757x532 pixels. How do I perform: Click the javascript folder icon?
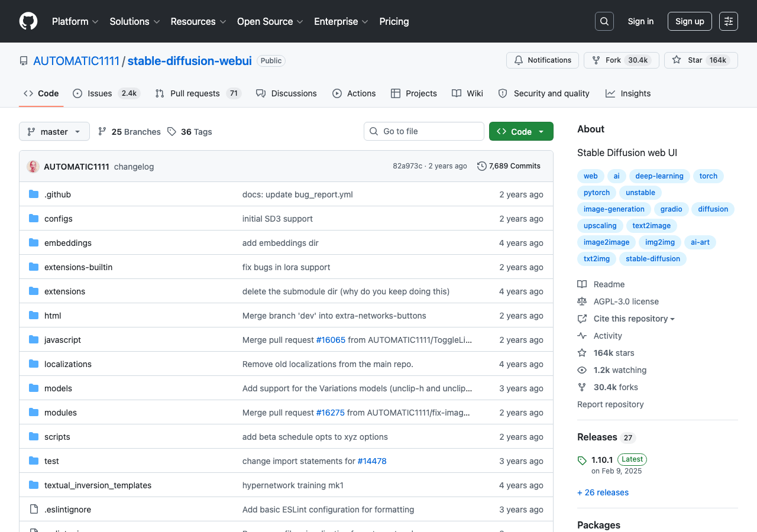coord(34,340)
